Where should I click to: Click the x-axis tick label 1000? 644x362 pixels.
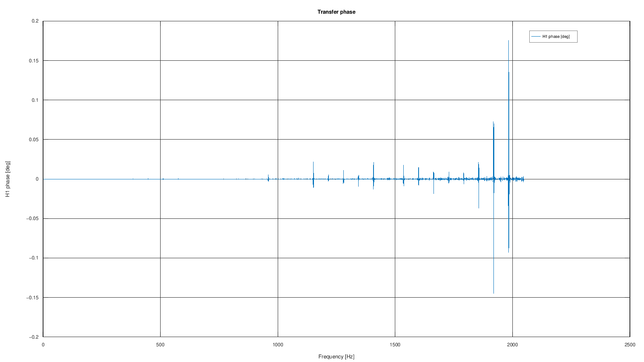[278, 345]
